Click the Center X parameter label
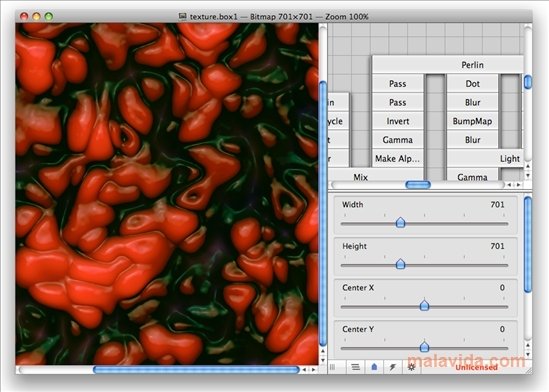549x392 pixels. [358, 288]
